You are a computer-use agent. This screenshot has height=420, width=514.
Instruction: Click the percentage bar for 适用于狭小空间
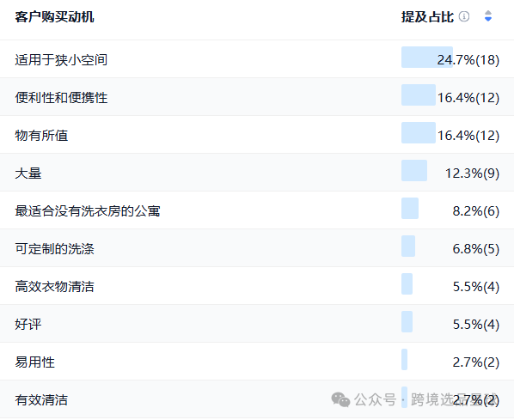coord(427,58)
